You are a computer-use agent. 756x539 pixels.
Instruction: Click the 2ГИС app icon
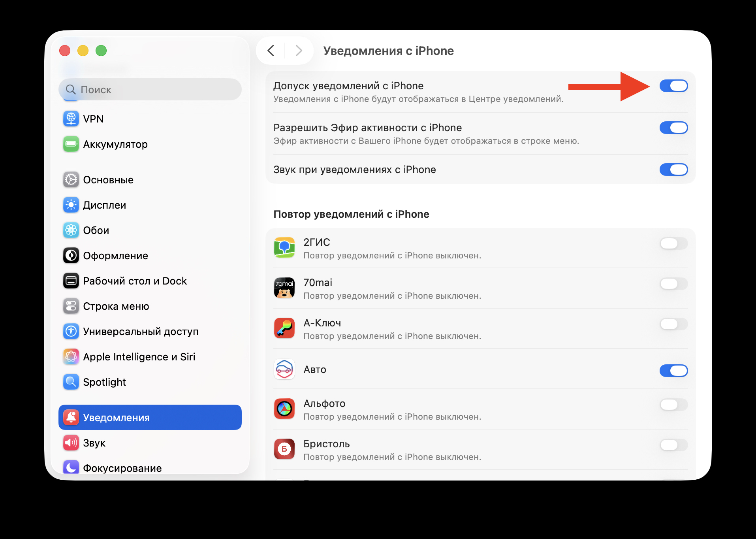[x=284, y=248]
